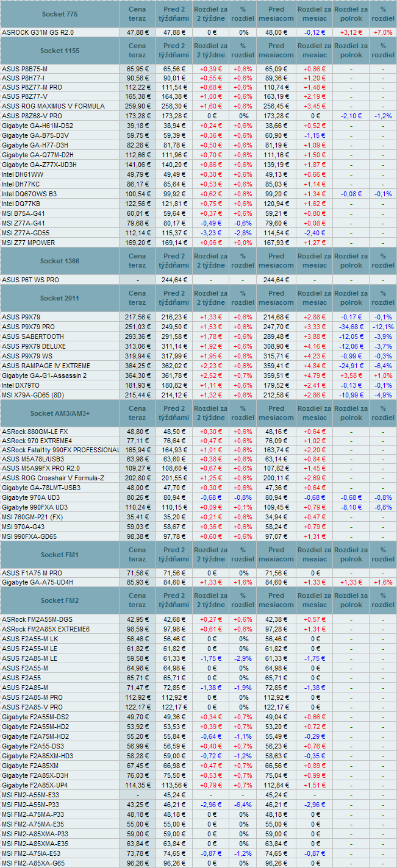Image resolution: width=397 pixels, height=868 pixels.
Task: Click the Socket 2011 section header
Action: pos(59,298)
